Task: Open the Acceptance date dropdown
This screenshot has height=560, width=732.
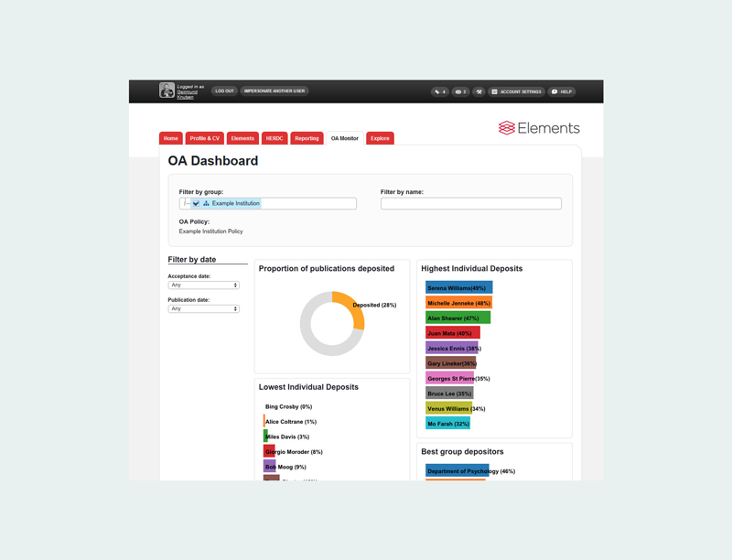Action: pyautogui.click(x=203, y=285)
